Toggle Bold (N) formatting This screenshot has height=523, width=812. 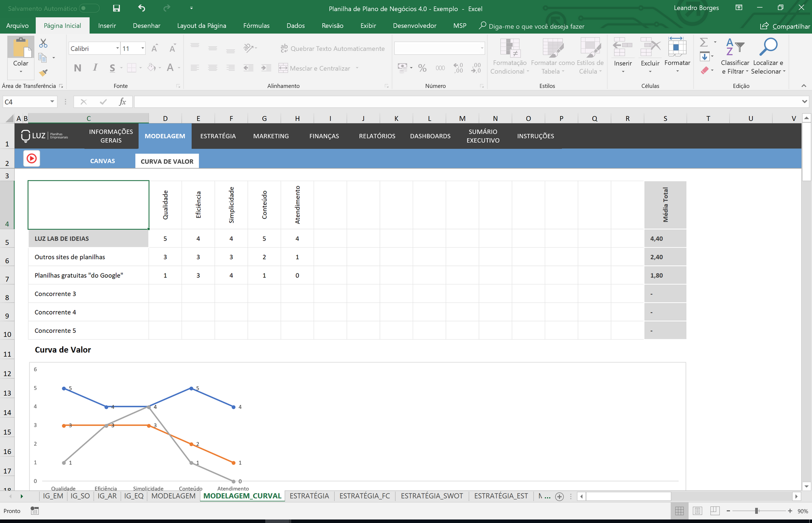(78, 68)
